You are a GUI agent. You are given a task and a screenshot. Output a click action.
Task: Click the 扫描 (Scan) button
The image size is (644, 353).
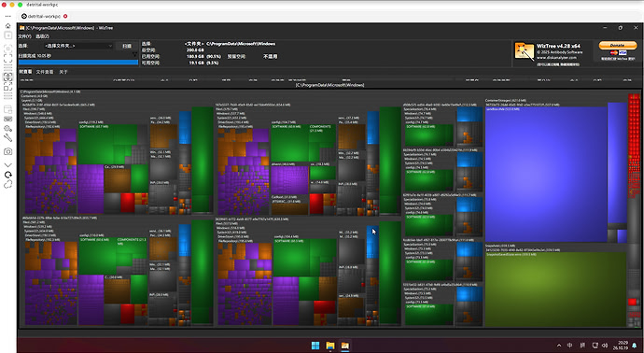[127, 46]
